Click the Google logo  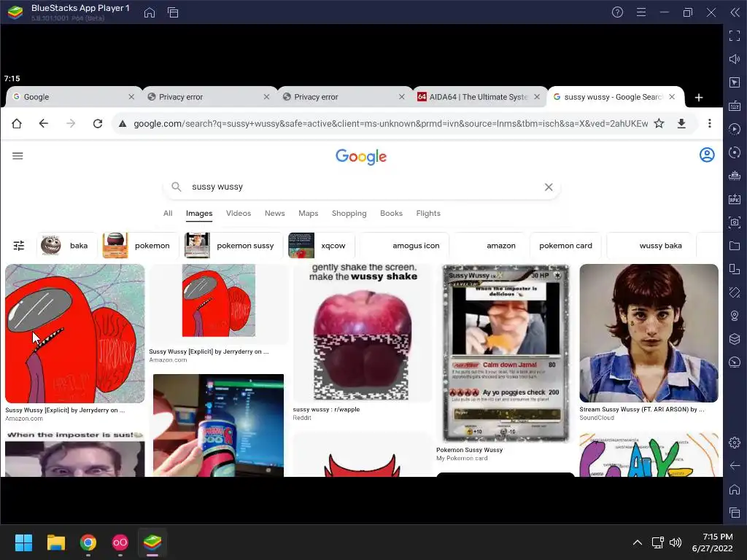[x=361, y=157]
